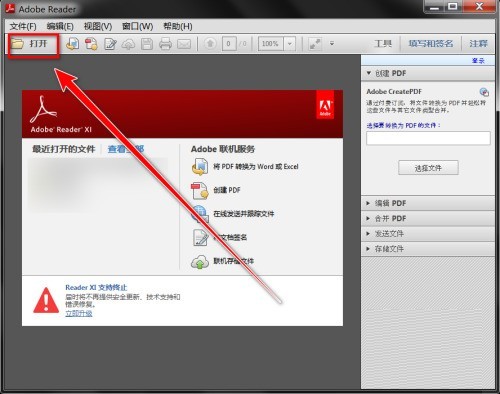Open the zoom level dropdown arrow
The height and width of the screenshot is (394, 500).
tap(290, 44)
